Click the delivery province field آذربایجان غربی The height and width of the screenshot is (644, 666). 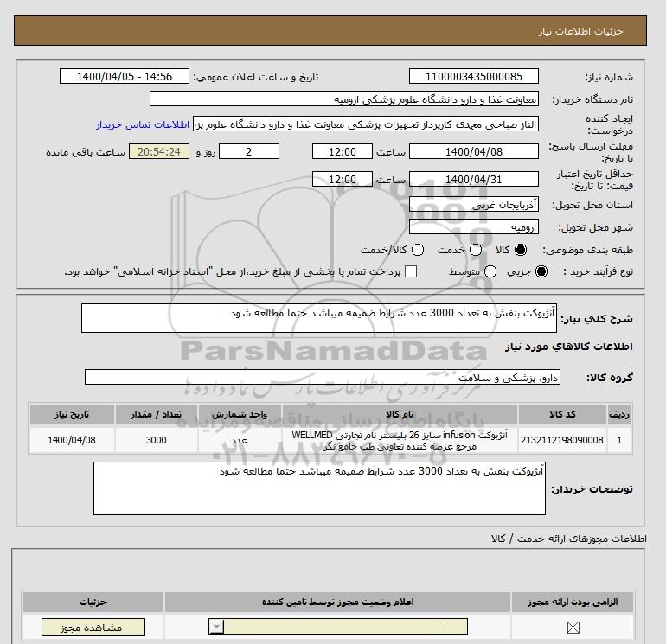472,206
